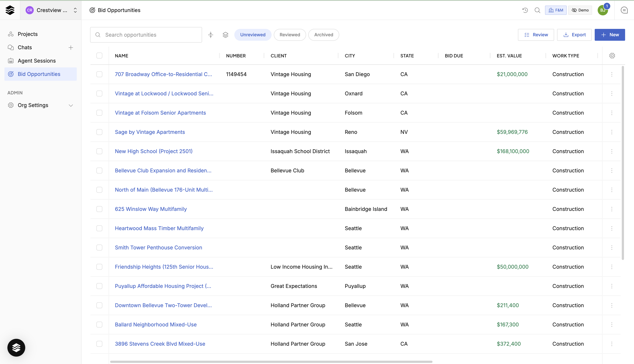Viewport: 634px width, 364px height.
Task: Open the 625 Winslow Way Multifamily link
Action: 151,209
